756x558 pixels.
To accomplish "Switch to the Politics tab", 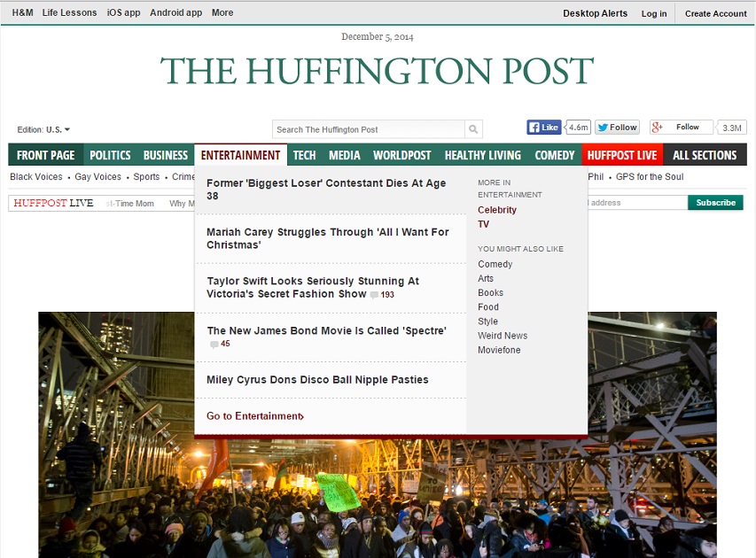I will (109, 155).
